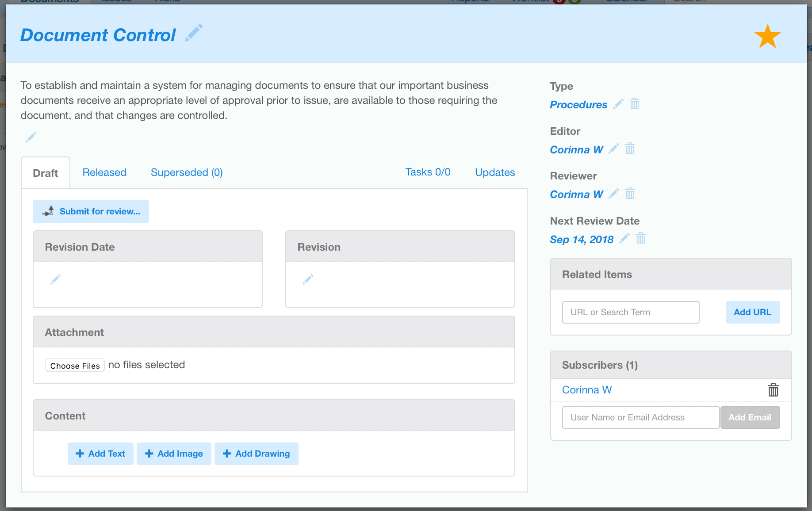812x511 pixels.
Task: Switch to the Draft tab
Action: 46,173
